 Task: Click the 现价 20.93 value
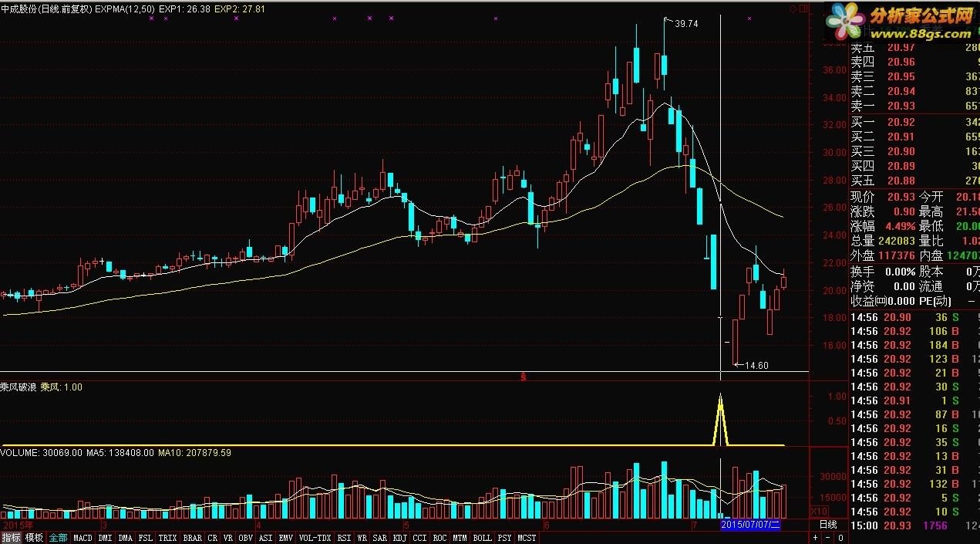pos(901,198)
